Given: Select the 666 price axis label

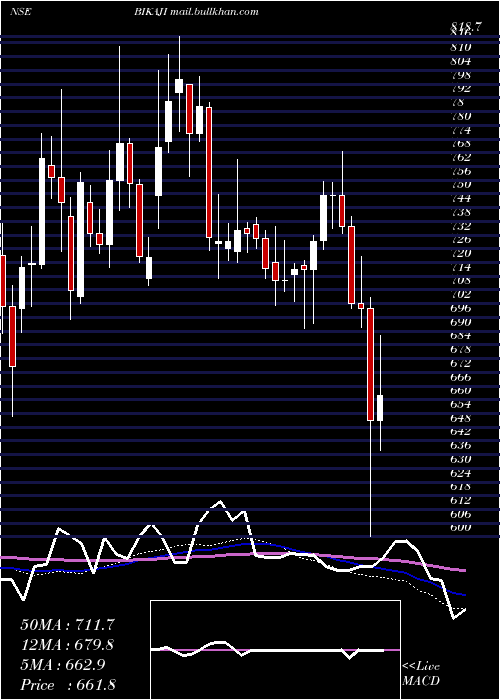Looking at the screenshot, I should pyautogui.click(x=462, y=377).
